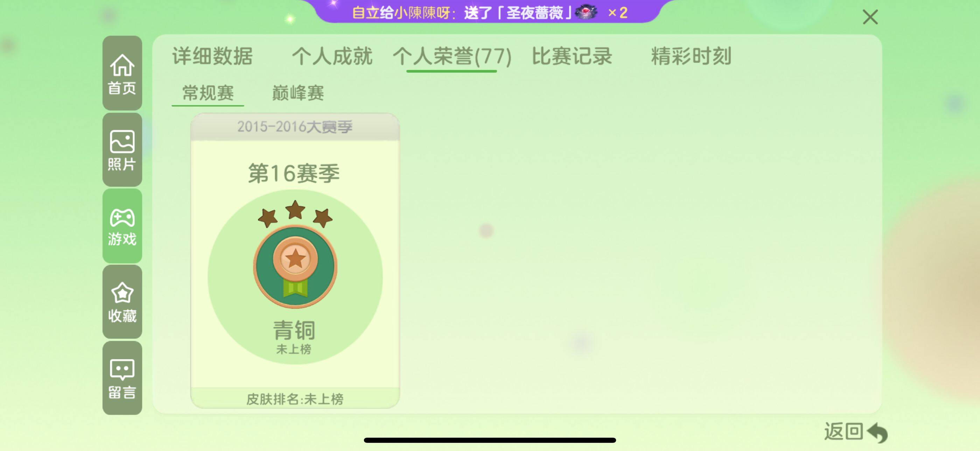Viewport: 980px width, 451px height.
Task: Open the 精彩时刻 tab
Action: pos(691,56)
